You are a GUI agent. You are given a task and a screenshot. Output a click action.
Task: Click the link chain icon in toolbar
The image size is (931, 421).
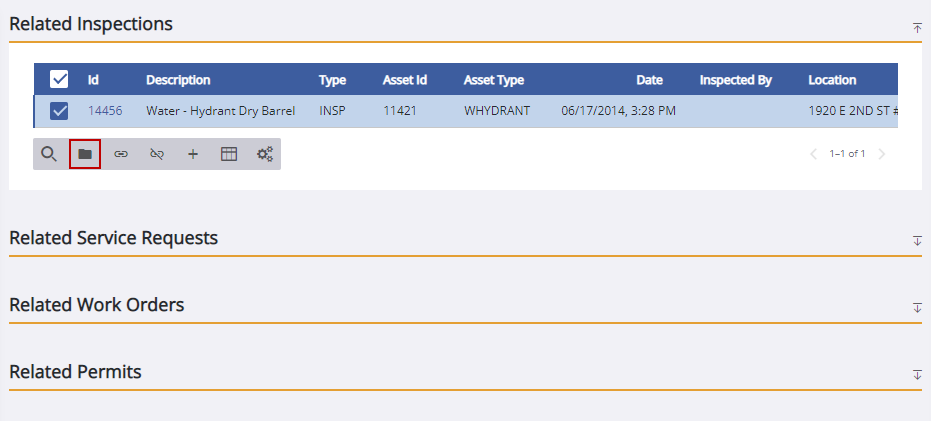click(x=121, y=154)
